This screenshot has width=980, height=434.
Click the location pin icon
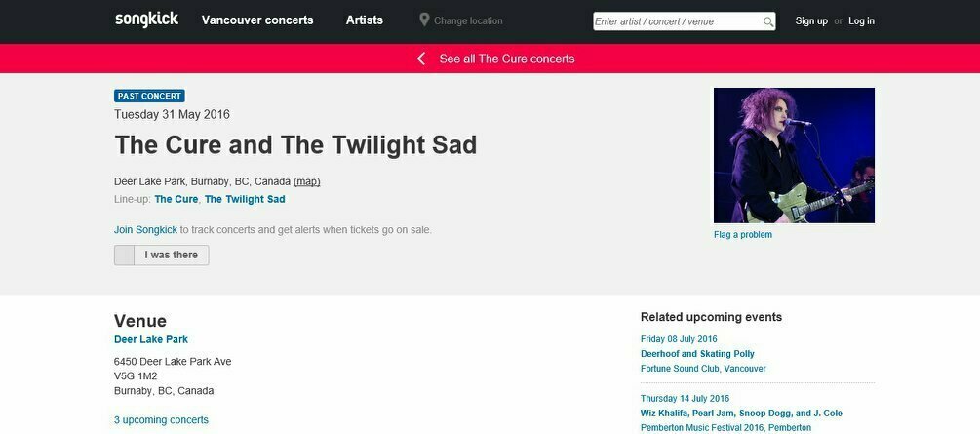(x=424, y=20)
